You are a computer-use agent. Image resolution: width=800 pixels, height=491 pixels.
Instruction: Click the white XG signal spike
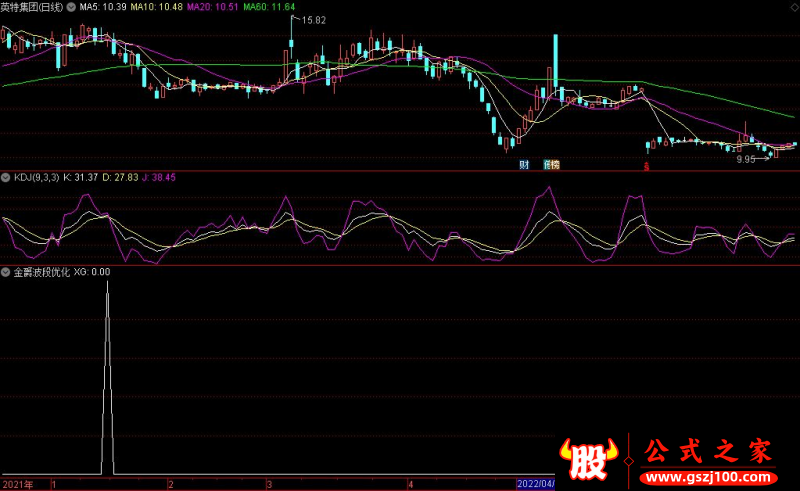point(107,378)
